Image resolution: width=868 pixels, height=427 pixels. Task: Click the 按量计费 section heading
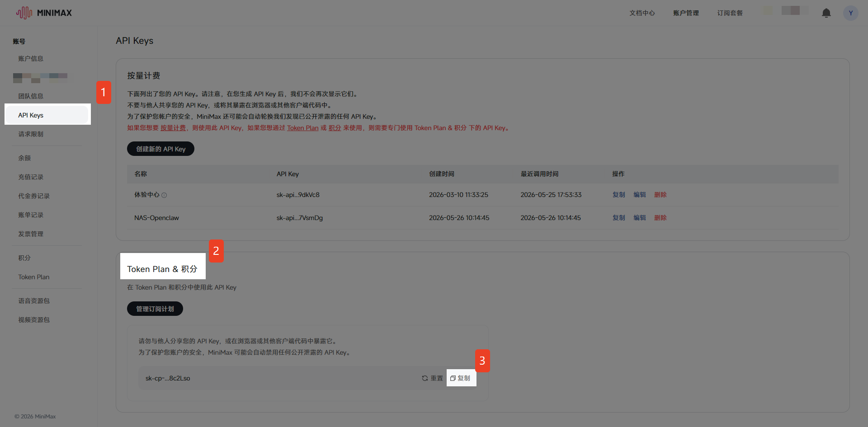[x=144, y=76]
